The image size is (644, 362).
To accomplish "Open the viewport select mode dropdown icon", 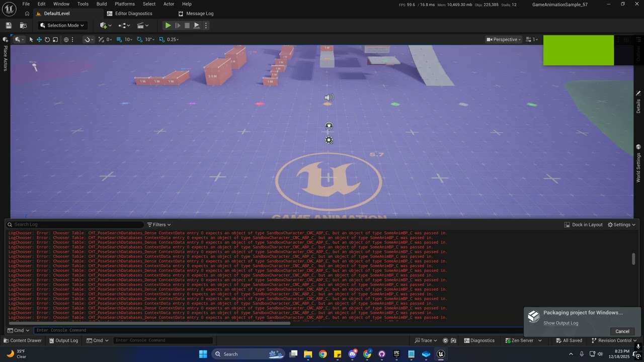I will click(19, 39).
